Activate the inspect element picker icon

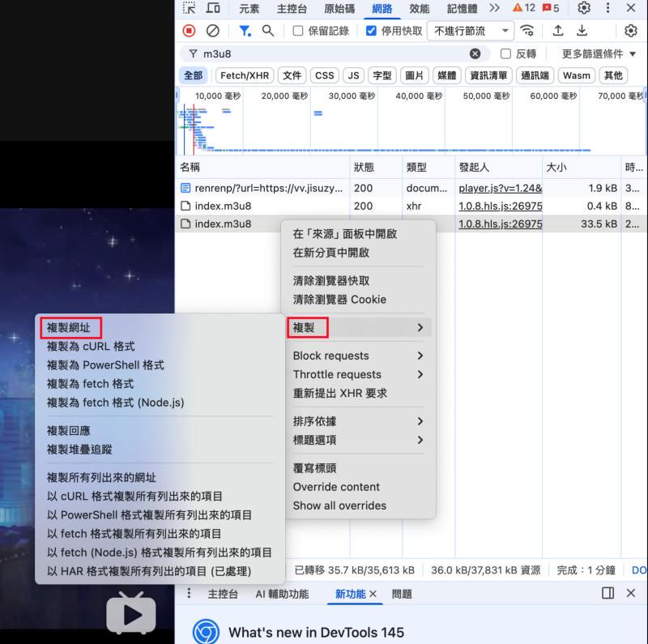click(189, 8)
